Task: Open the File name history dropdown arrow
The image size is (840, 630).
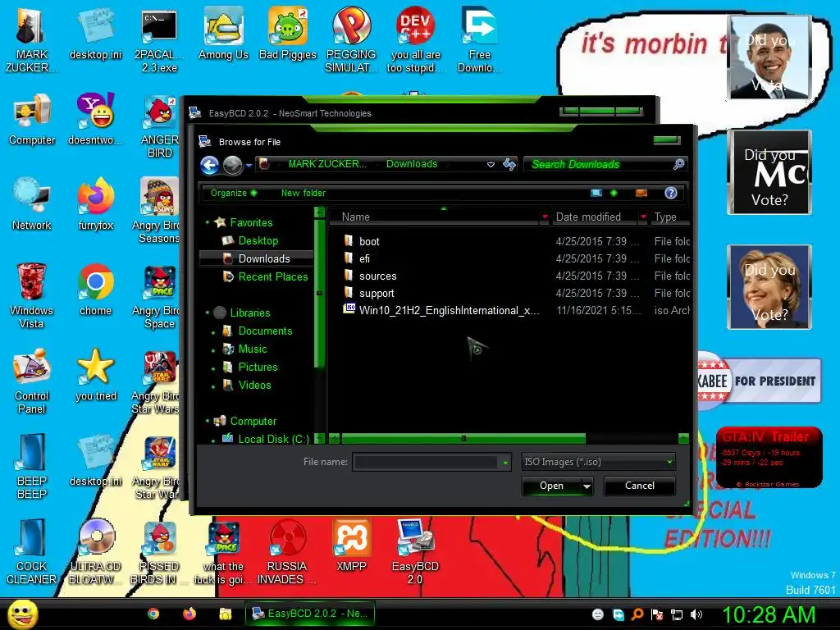Action: coord(505,463)
